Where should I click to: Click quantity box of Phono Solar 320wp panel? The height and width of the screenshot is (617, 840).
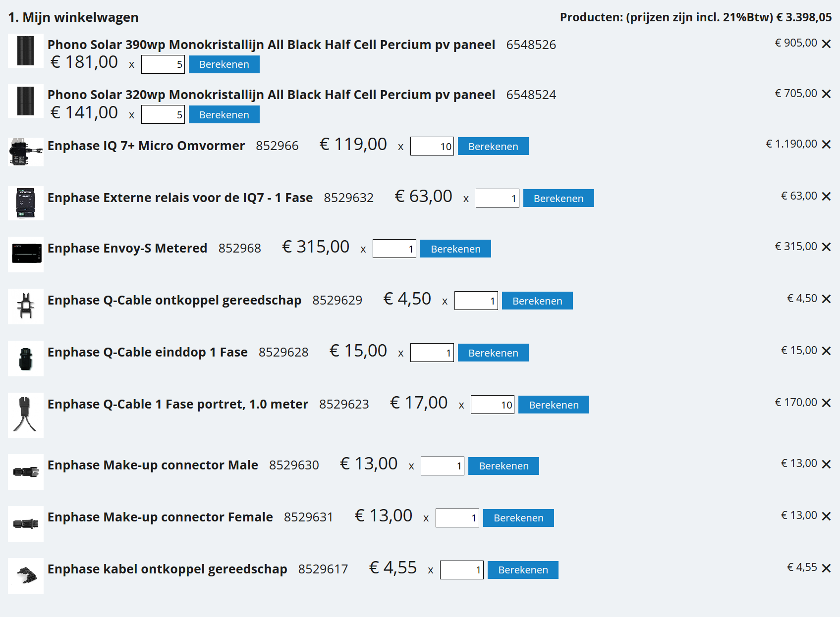pos(163,115)
